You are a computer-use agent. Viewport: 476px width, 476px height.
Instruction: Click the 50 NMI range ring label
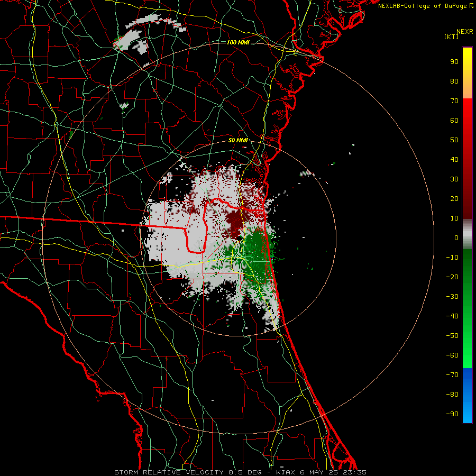pyautogui.click(x=238, y=140)
